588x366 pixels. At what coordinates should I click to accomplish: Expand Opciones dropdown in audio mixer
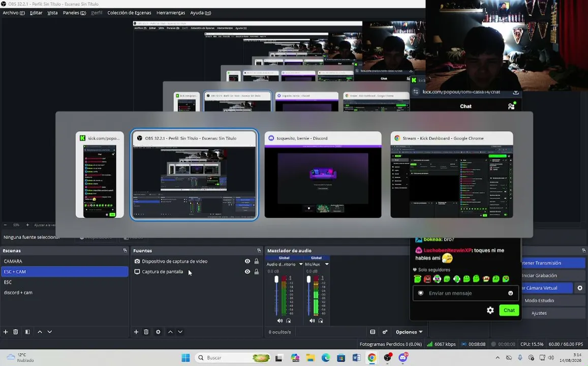(x=409, y=332)
